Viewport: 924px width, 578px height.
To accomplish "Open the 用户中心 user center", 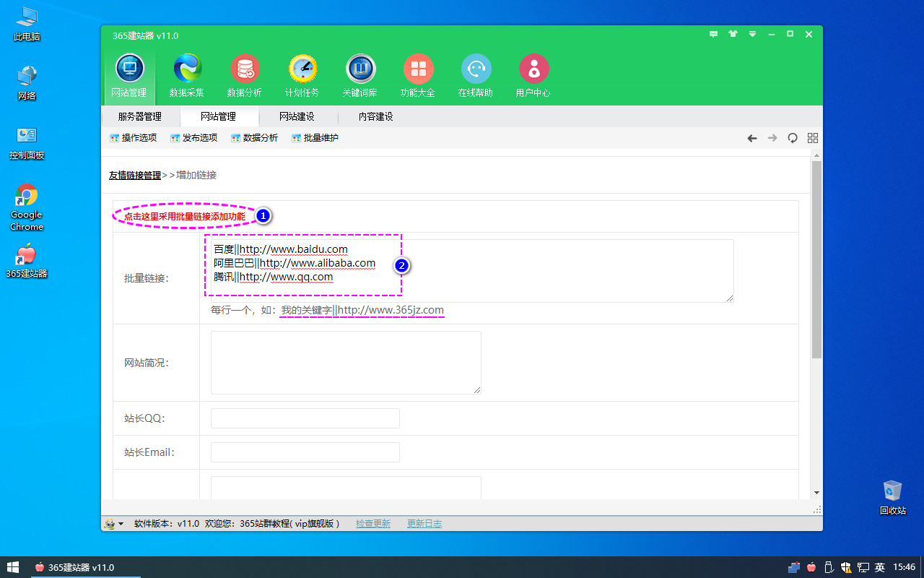I will 533,76.
